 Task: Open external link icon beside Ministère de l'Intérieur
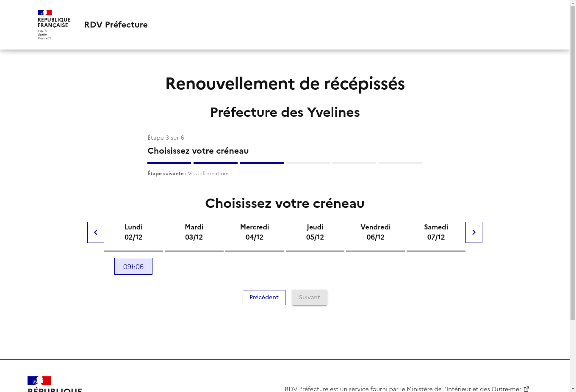click(x=526, y=389)
